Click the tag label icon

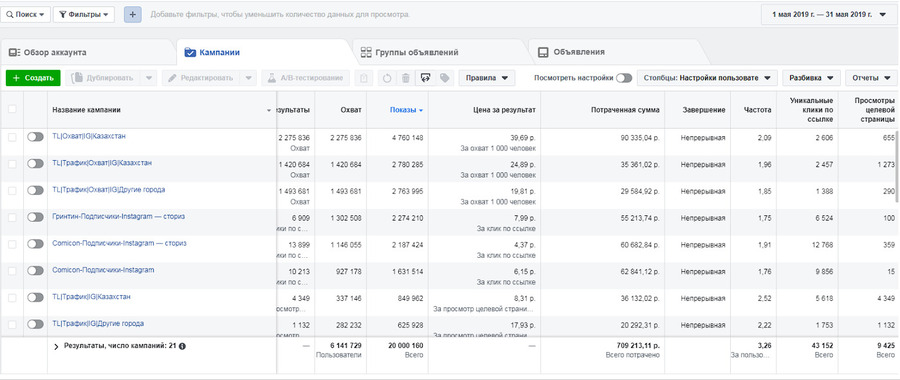(x=444, y=78)
